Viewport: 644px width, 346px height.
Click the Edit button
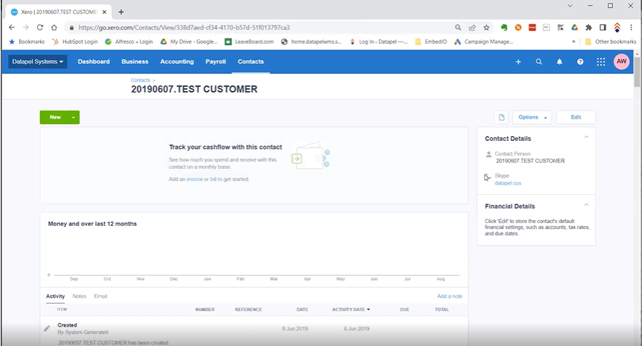pyautogui.click(x=576, y=117)
